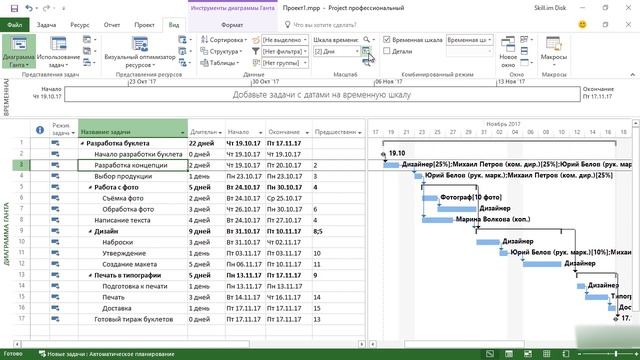Select the task name 'Создание макета'
This screenshot has height=360, width=640.
129,264
